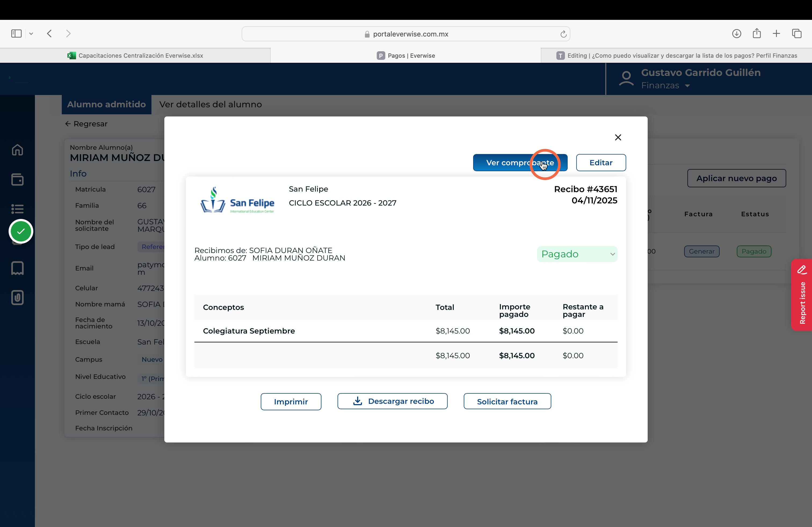The height and width of the screenshot is (527, 812).
Task: Click the Solicitar factura button
Action: click(507, 402)
